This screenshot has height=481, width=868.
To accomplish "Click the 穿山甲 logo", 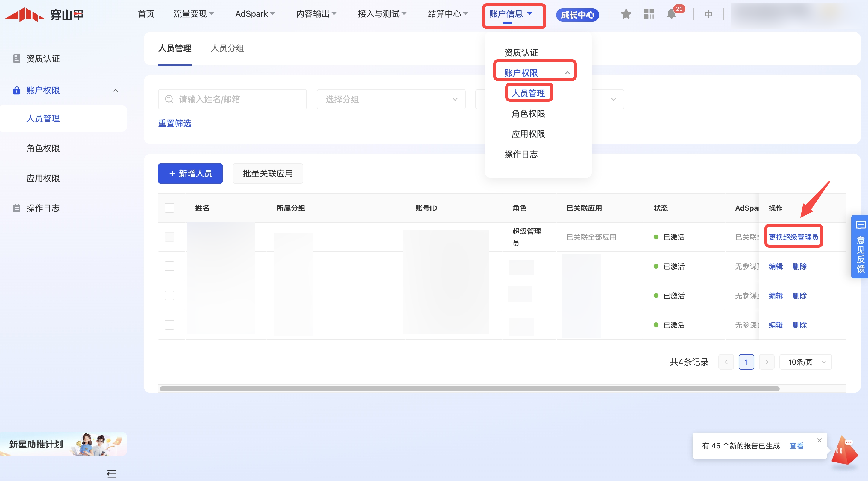I will 44,14.
